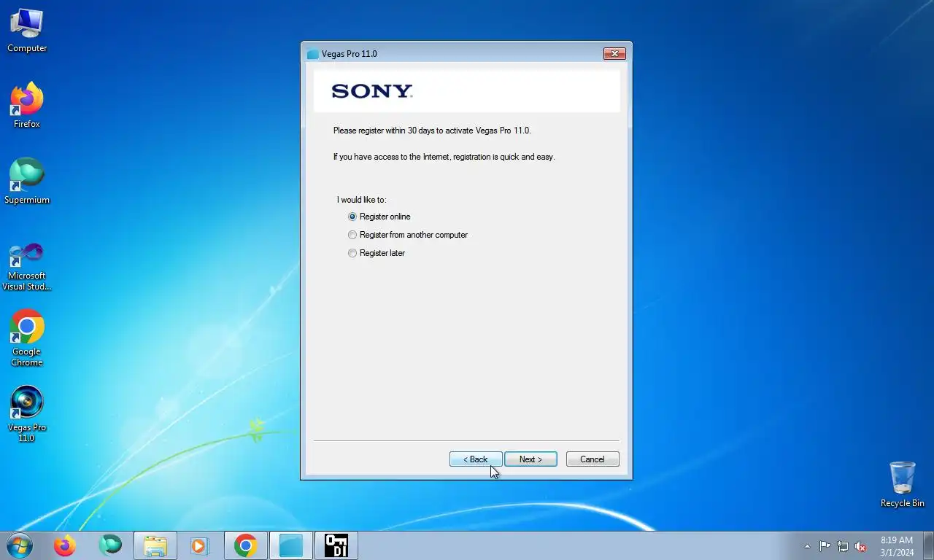
Task: Open Action Center flag icon in tray
Action: (825, 546)
